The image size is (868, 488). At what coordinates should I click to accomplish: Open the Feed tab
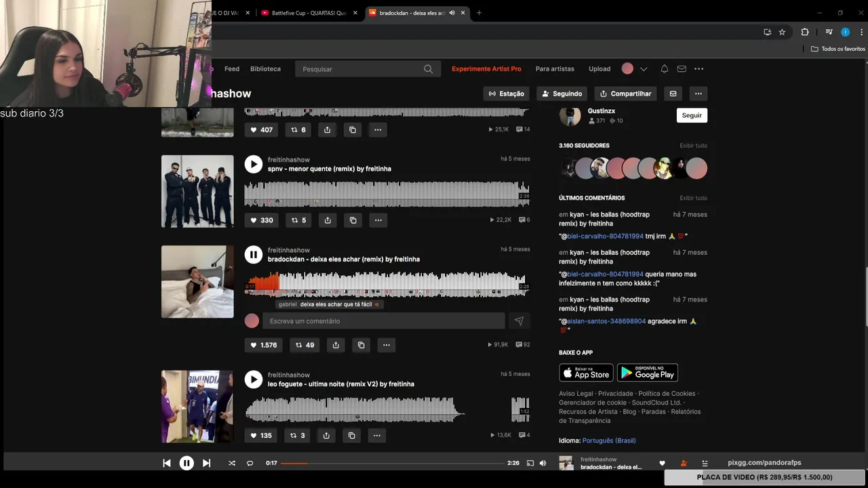[232, 69]
